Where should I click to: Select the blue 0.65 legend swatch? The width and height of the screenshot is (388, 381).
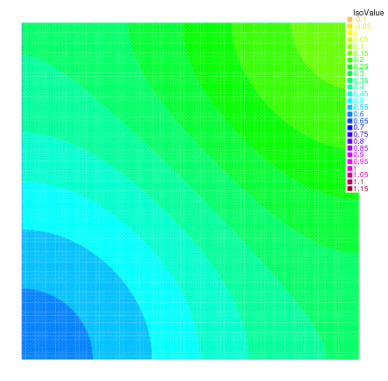tap(349, 121)
